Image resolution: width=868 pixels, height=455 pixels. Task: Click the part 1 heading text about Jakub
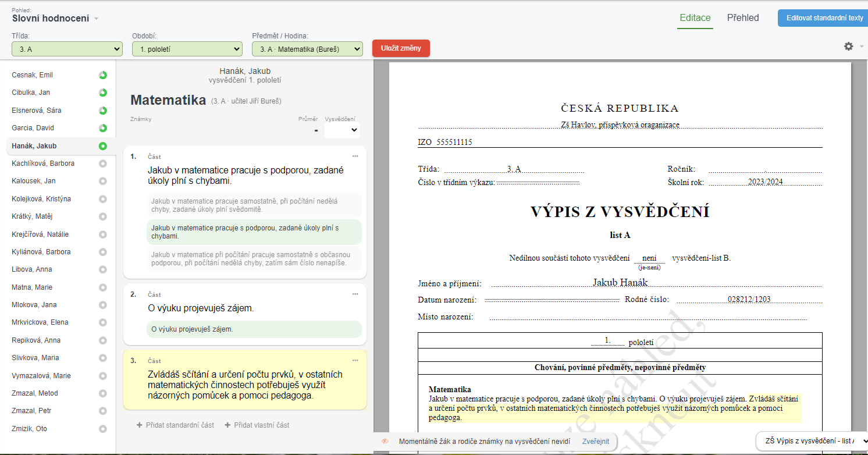click(x=246, y=176)
